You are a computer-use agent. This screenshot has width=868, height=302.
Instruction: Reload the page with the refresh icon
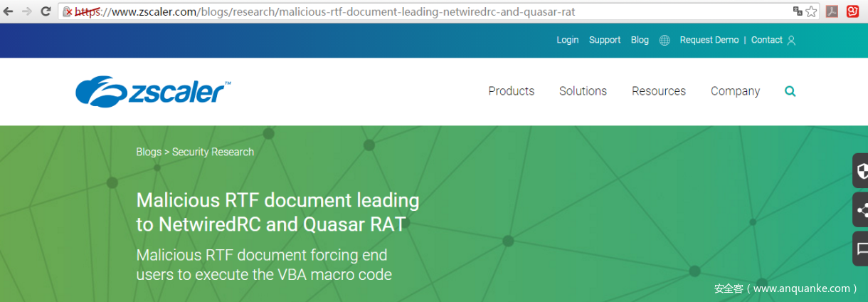point(46,11)
